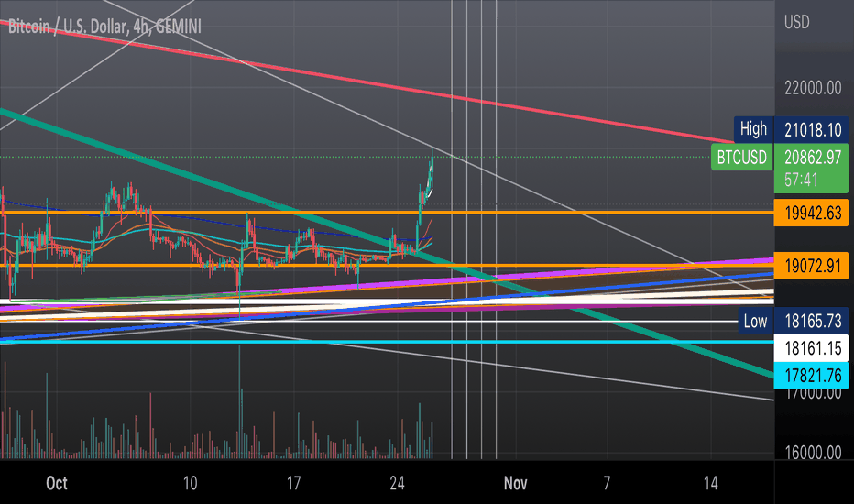Click the 14 date label on time axis
Viewport: 854px width, 504px height.
pos(710,483)
